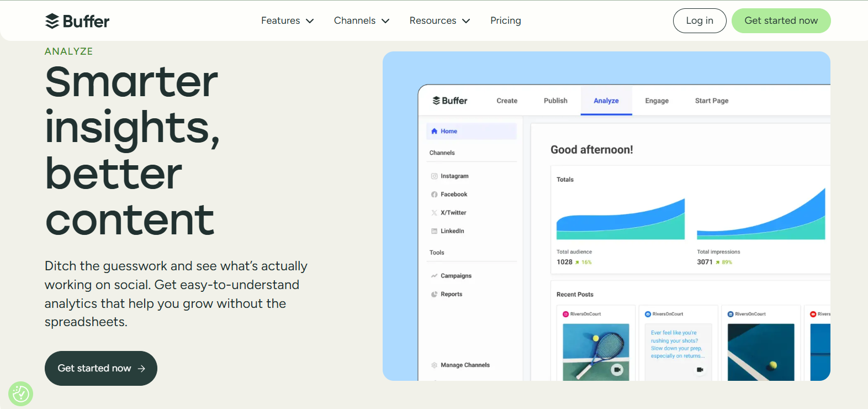Click the LinkedIn icon in the channels list

(435, 231)
